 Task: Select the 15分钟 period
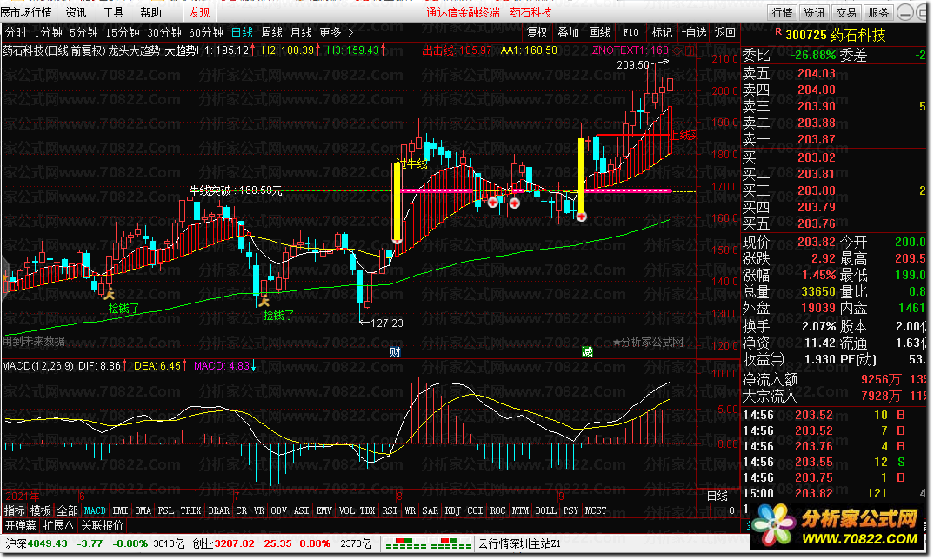[x=123, y=33]
